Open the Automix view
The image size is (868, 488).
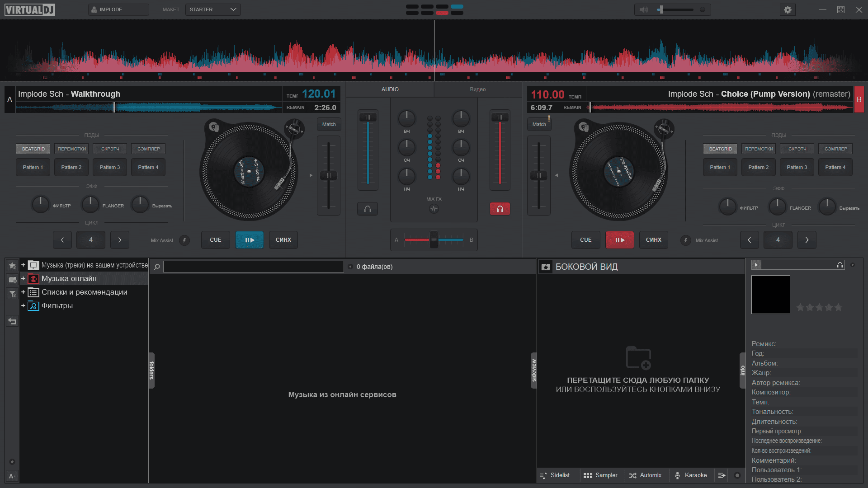point(645,475)
